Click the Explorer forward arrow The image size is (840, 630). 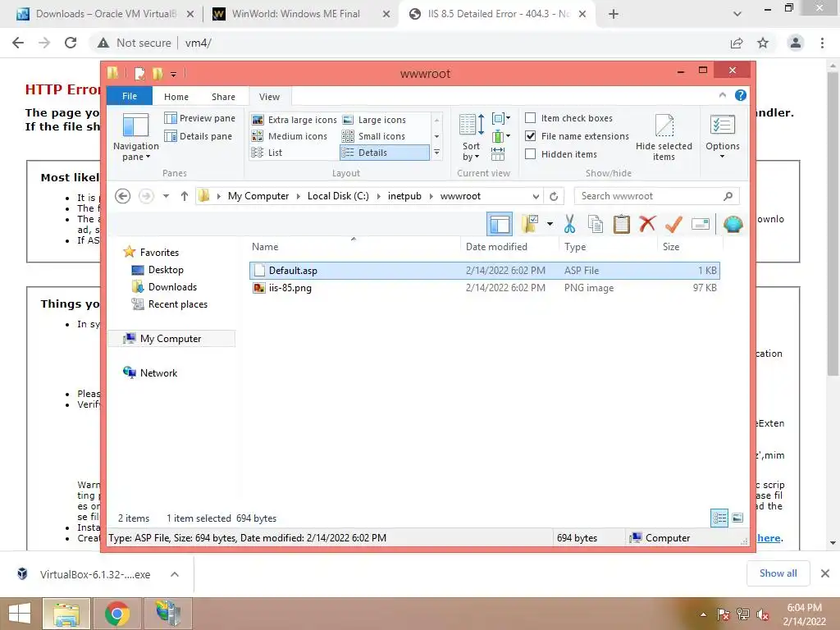point(146,196)
